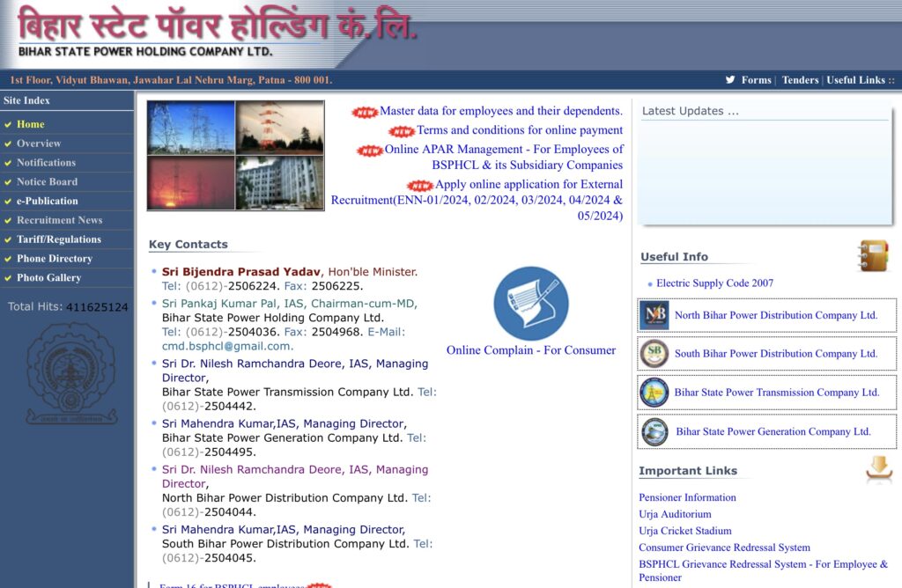Click the NEW badge beside Terms and conditions
902x588 pixels.
[402, 132]
